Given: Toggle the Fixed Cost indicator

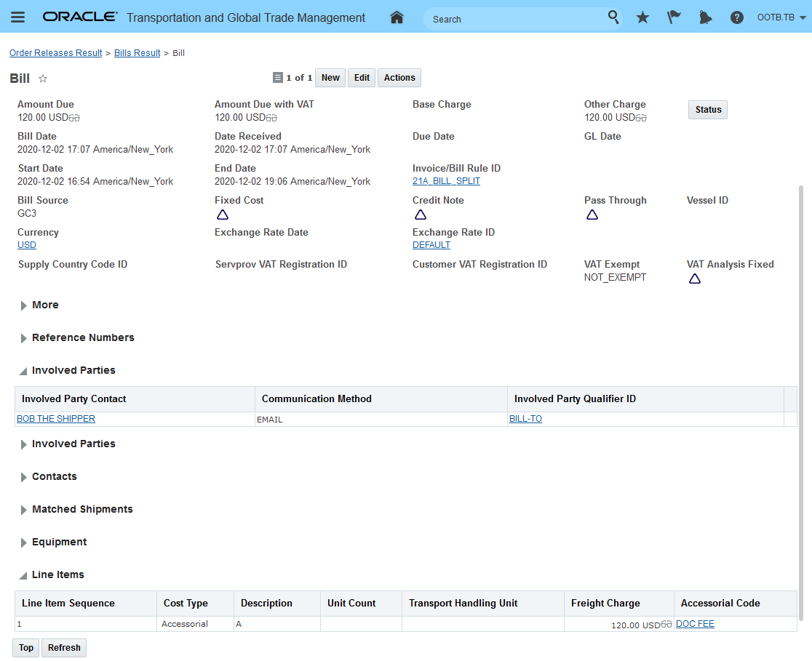Looking at the screenshot, I should [x=223, y=215].
